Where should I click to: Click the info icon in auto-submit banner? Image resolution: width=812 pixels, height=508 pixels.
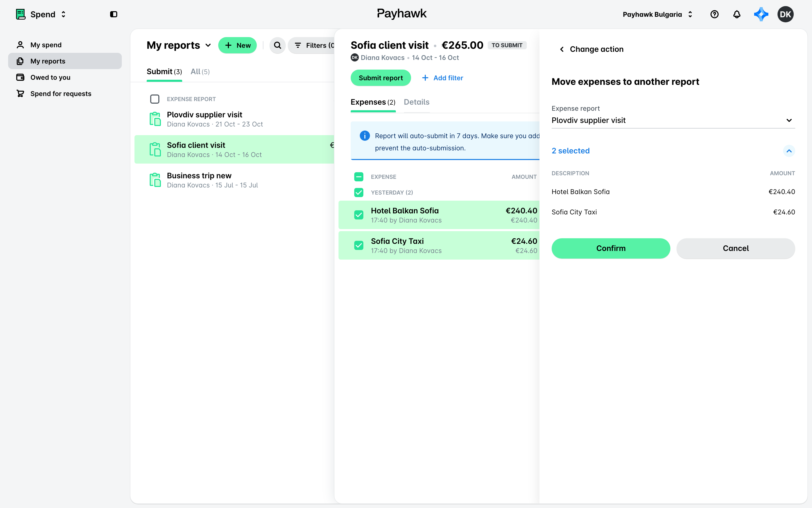point(365,136)
